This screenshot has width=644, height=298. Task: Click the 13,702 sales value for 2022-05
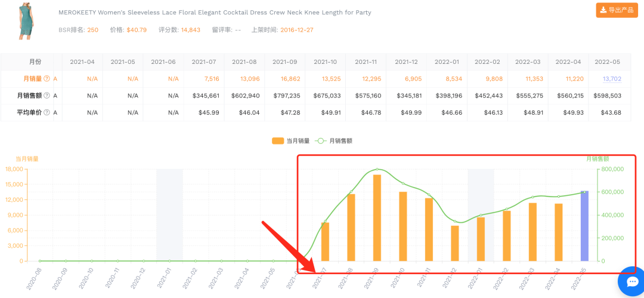point(612,79)
